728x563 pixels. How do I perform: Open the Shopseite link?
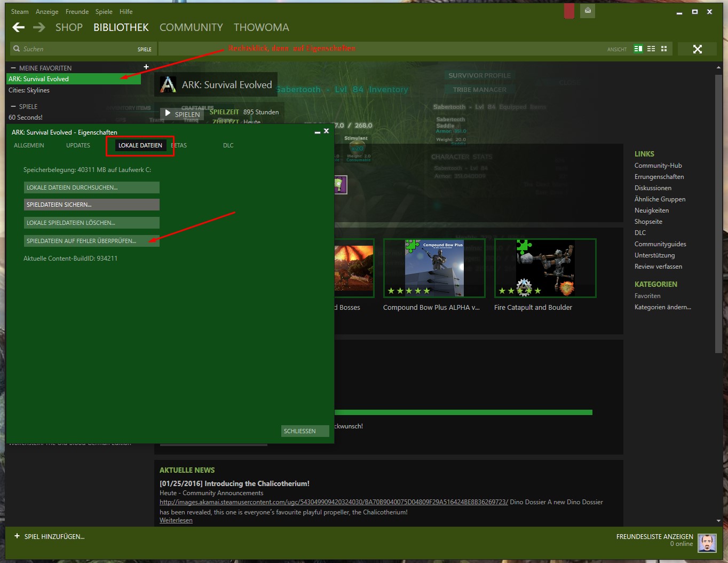pyautogui.click(x=648, y=222)
